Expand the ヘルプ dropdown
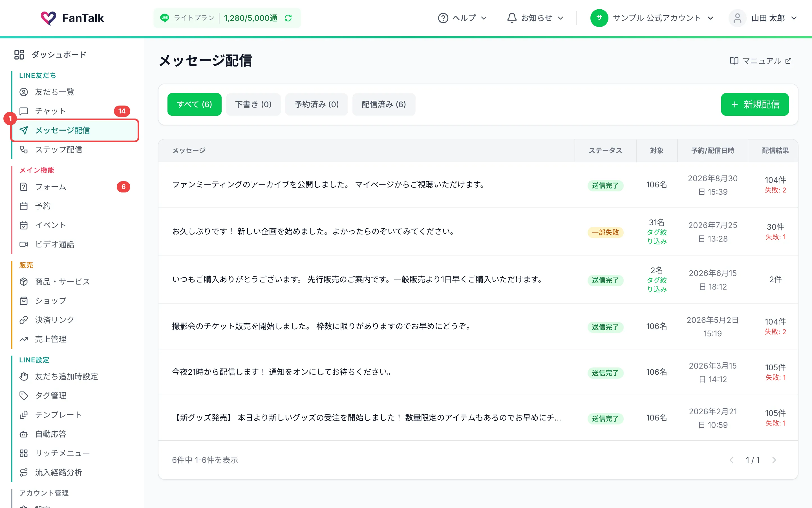The width and height of the screenshot is (812, 508). 462,18
